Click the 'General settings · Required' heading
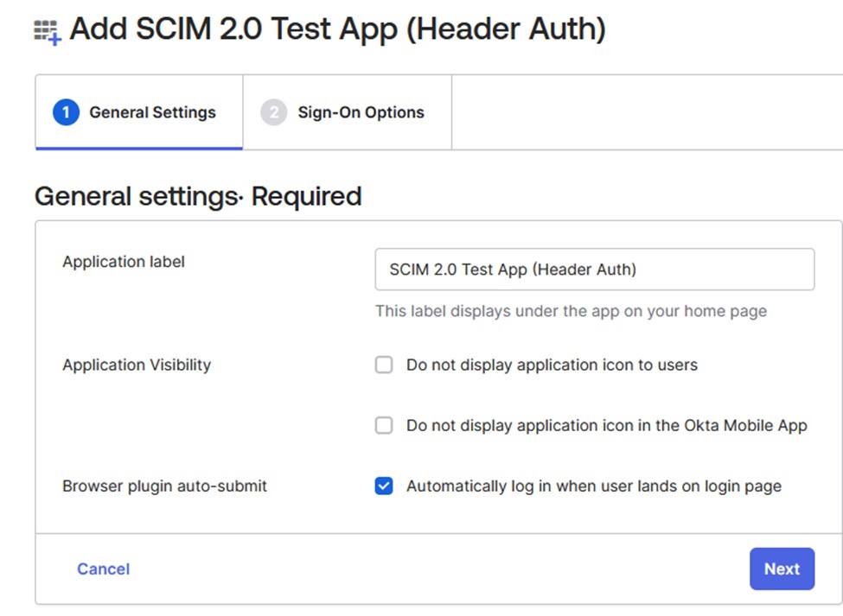 pos(197,196)
